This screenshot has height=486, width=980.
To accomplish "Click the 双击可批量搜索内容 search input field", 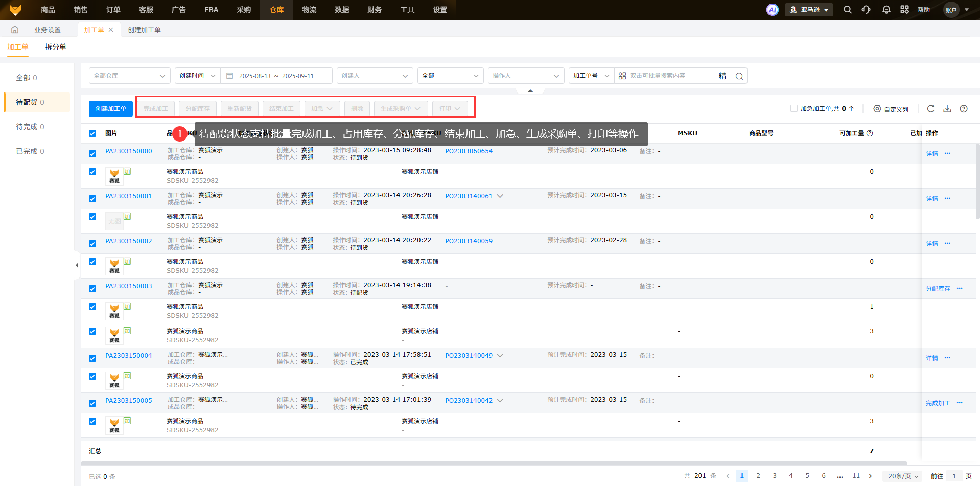I will click(669, 76).
